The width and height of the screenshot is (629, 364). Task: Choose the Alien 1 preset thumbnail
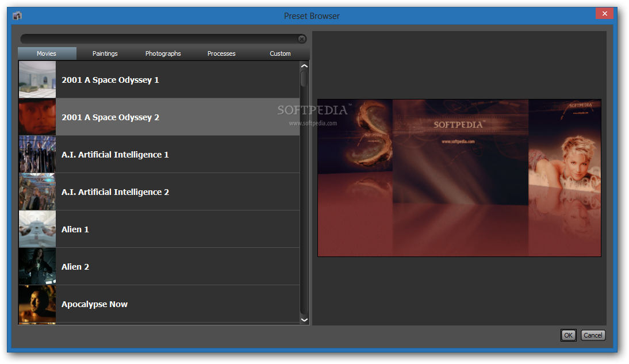click(x=37, y=229)
